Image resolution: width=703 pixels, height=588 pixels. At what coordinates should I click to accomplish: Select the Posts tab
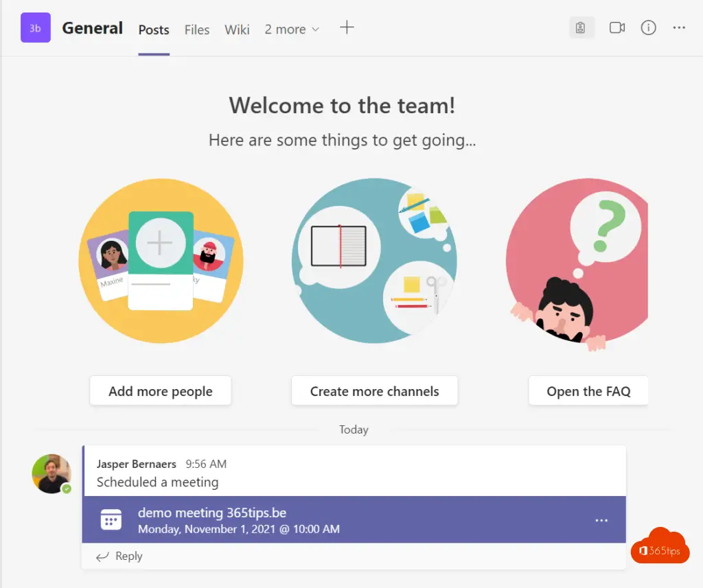154,30
